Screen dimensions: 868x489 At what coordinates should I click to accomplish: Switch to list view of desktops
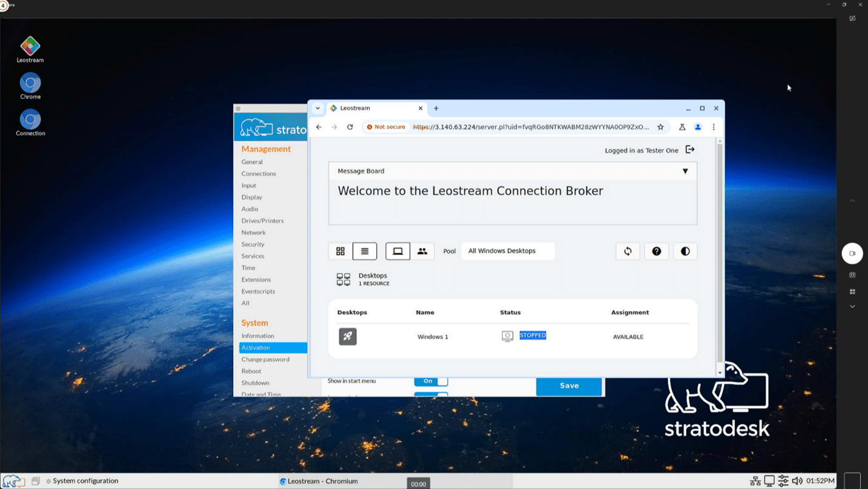click(365, 251)
